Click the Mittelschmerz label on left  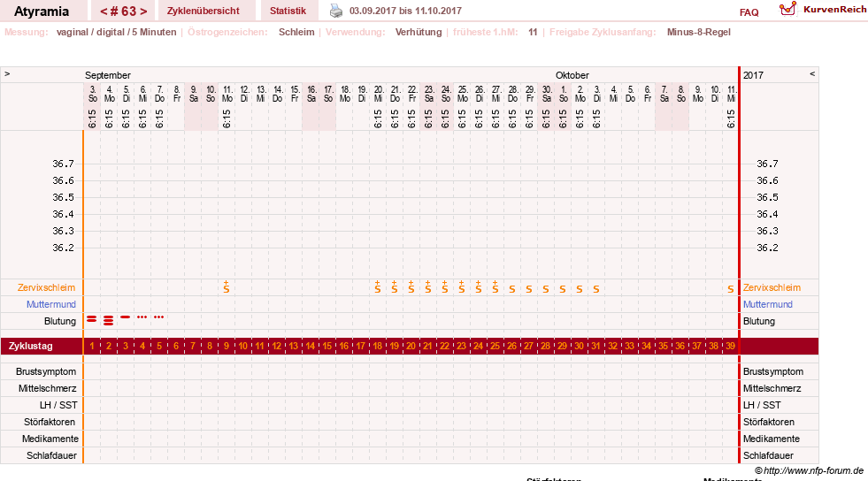47,388
